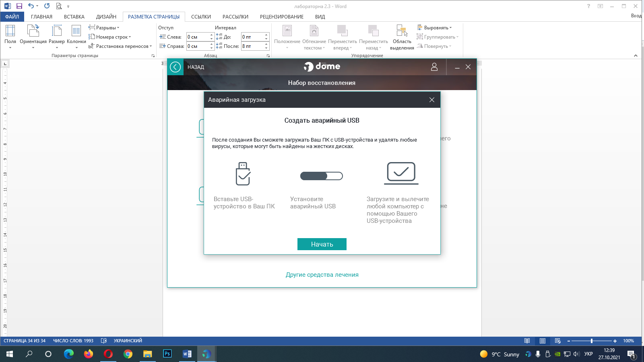644x362 pixels.
Task: Open the Колонки columns button
Action: 76,37
